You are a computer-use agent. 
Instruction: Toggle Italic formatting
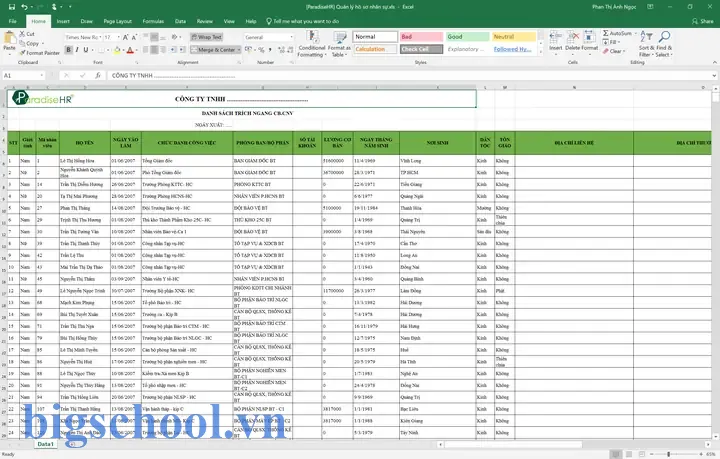pyautogui.click(x=77, y=50)
